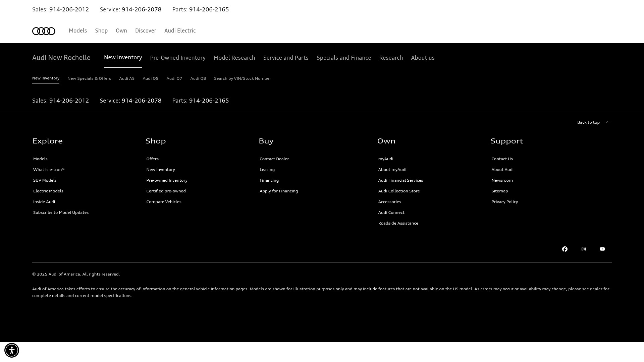The height and width of the screenshot is (362, 644).
Task: Select Pre-Owned Inventory dealer tab
Action: (178, 58)
